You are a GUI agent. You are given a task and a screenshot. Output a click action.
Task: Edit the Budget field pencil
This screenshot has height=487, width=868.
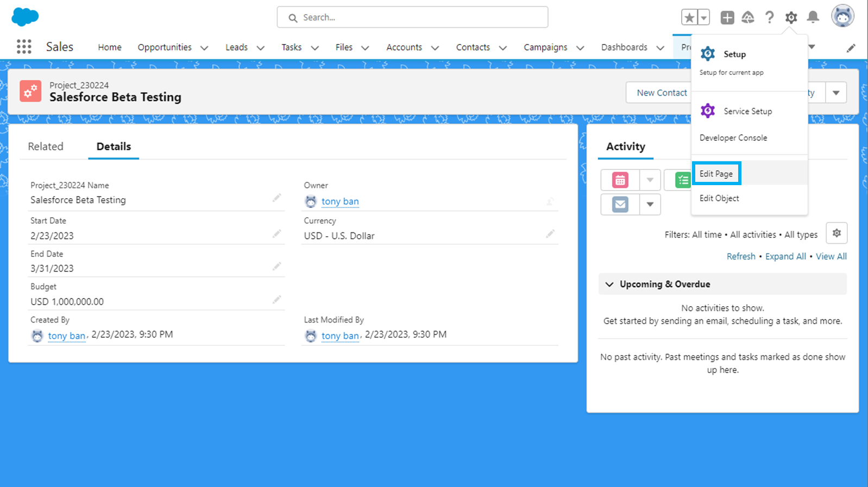[276, 299]
